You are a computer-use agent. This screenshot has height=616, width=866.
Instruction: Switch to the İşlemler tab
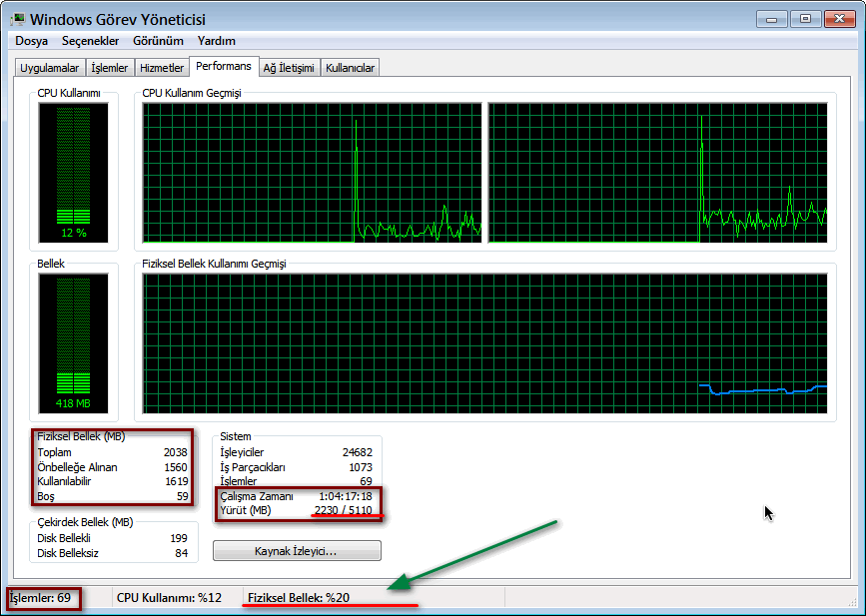(x=109, y=68)
